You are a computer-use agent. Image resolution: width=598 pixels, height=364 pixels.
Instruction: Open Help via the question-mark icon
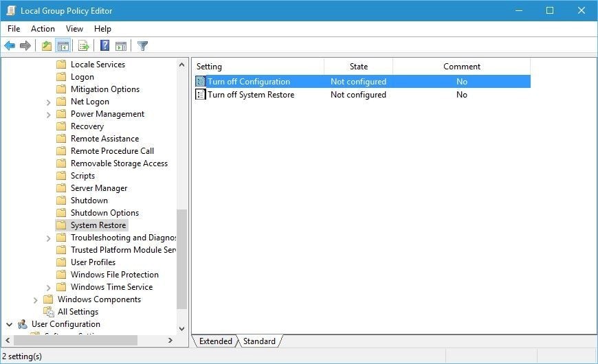104,46
